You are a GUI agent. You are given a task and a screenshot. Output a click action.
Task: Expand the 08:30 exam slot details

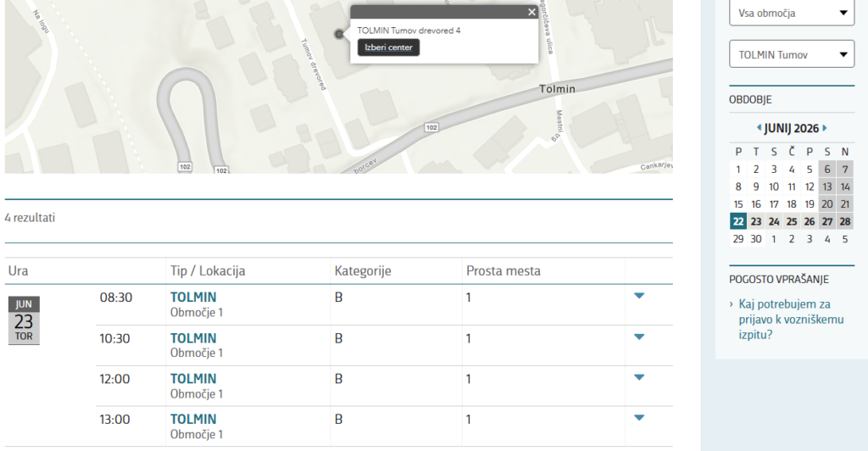click(639, 295)
